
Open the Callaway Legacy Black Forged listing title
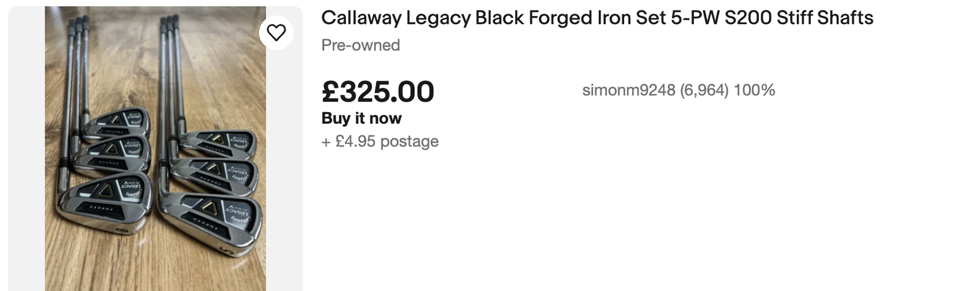(x=597, y=18)
